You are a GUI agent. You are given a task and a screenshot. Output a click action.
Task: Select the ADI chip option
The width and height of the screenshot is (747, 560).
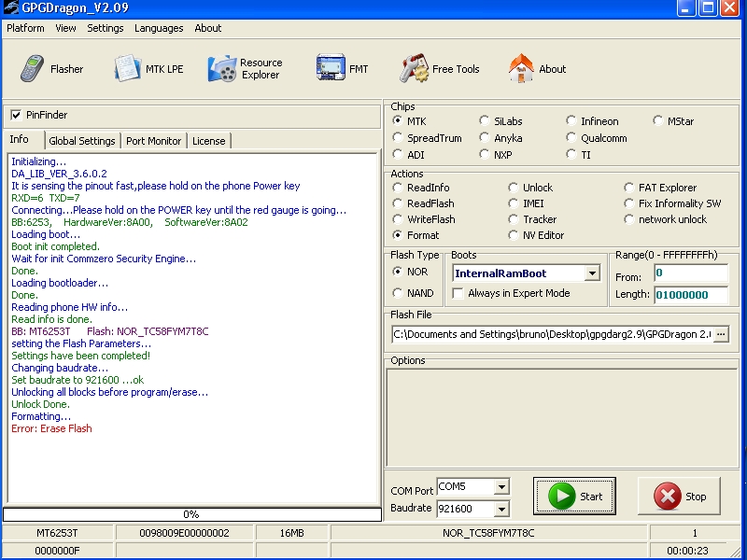coord(397,154)
